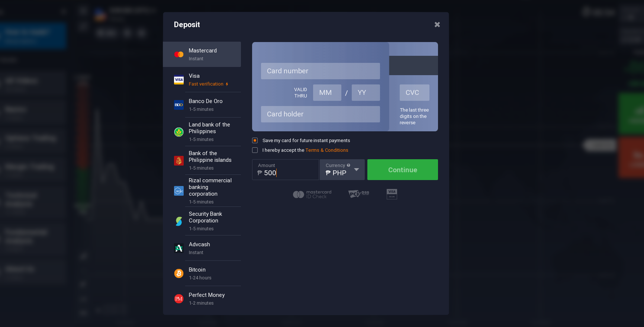Select Bitcoin 1-24 hours option
Image resolution: width=644 pixels, height=327 pixels.
(x=202, y=273)
